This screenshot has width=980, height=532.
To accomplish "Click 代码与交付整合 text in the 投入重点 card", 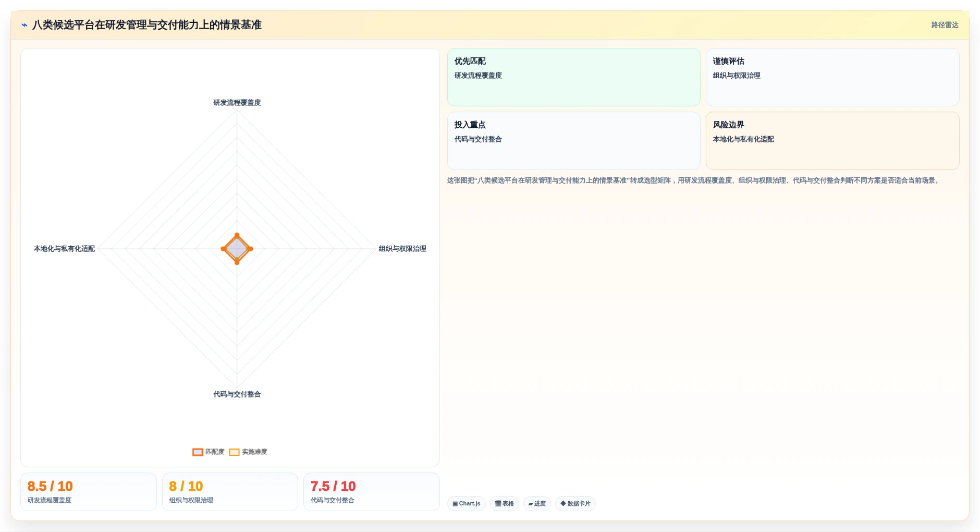I will coord(478,139).
